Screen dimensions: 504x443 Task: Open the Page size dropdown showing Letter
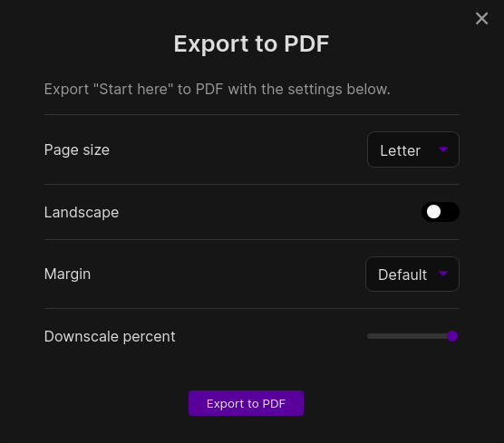[413, 149]
